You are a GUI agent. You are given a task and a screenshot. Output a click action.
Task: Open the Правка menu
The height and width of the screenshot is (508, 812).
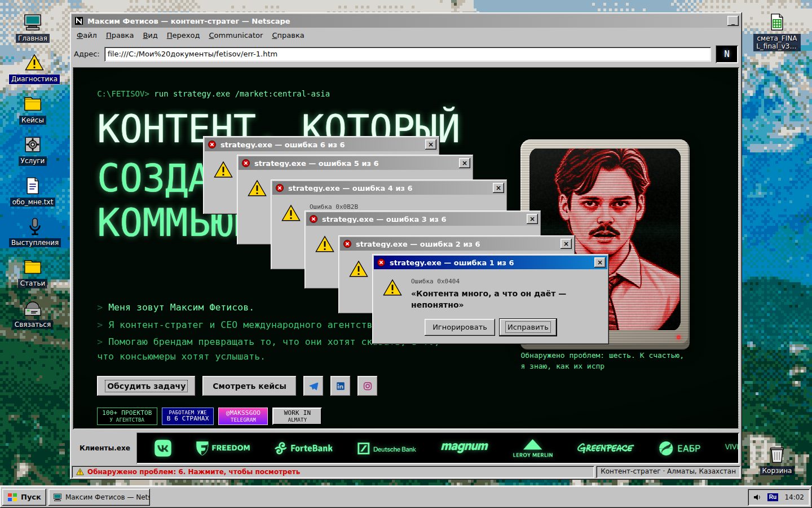click(120, 36)
